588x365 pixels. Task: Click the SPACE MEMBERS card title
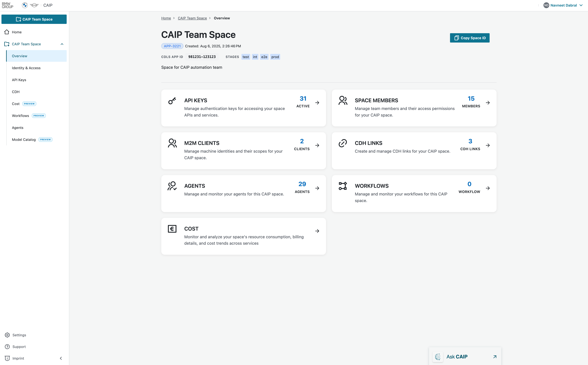pos(376,100)
